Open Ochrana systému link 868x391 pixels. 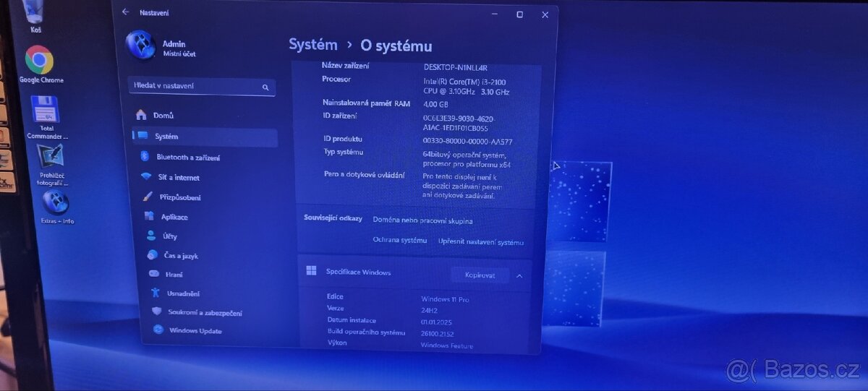pyautogui.click(x=400, y=240)
